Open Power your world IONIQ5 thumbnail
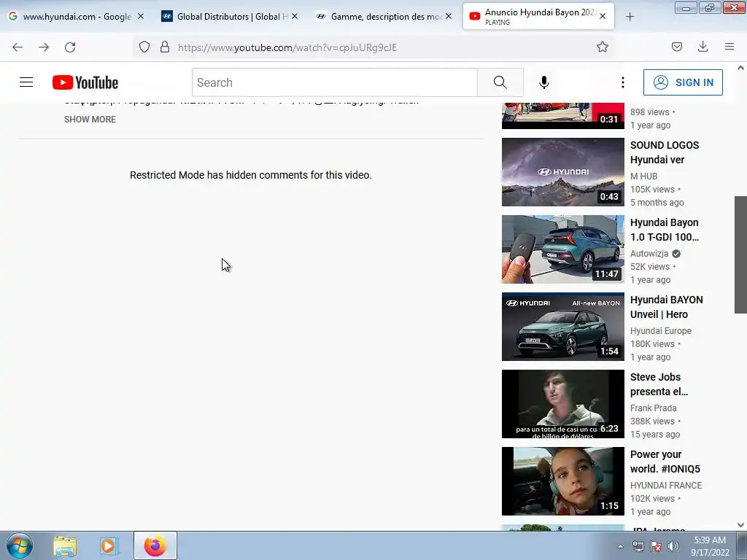Screen dimensions: 747x560 point(562,481)
